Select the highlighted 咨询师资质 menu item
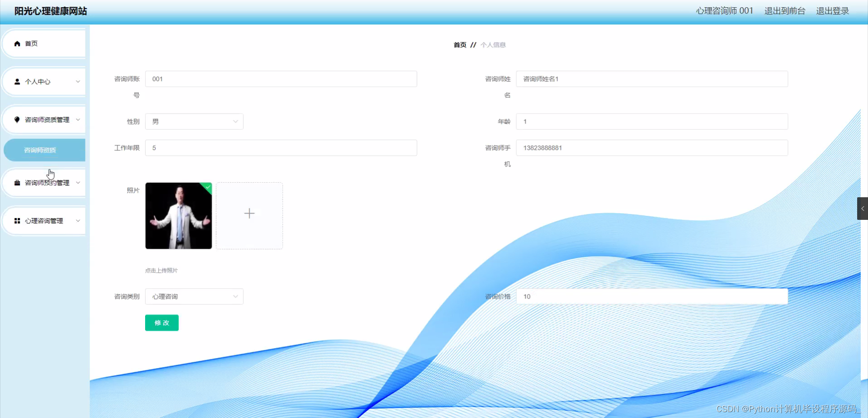 coord(44,150)
